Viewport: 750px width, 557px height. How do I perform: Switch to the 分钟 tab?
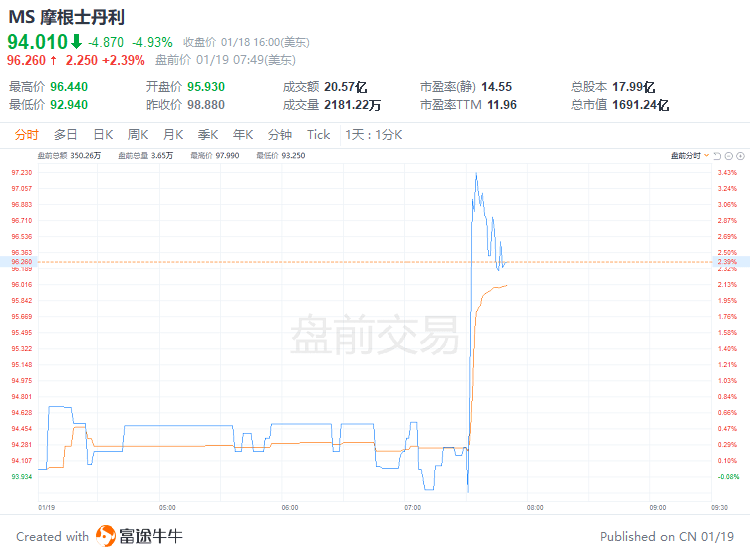(x=279, y=135)
